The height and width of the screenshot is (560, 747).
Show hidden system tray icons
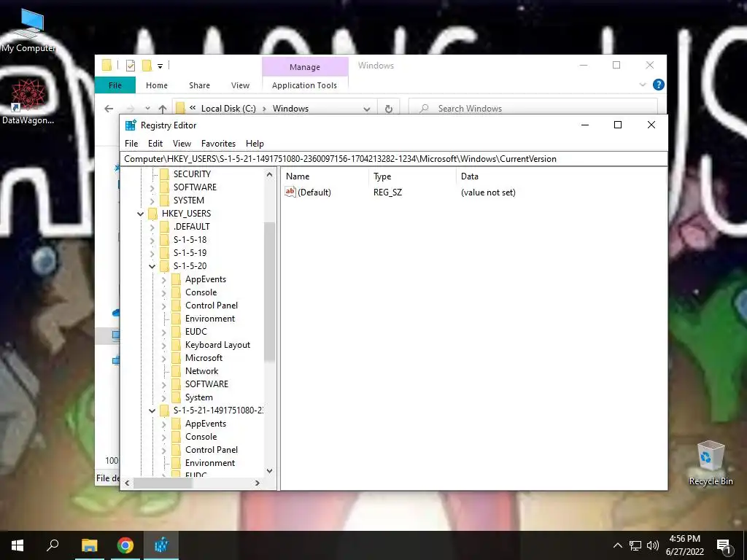(617, 545)
